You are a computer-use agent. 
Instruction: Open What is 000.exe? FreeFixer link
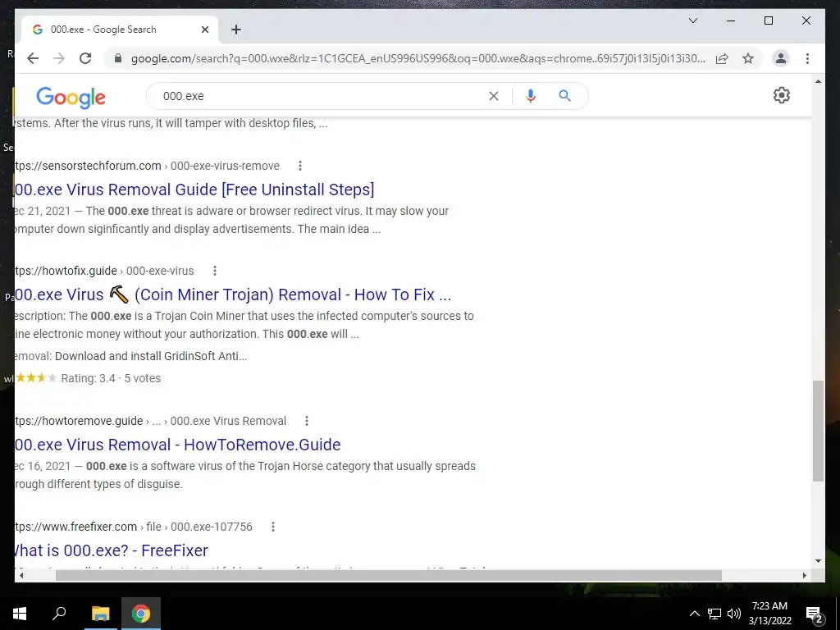(112, 550)
